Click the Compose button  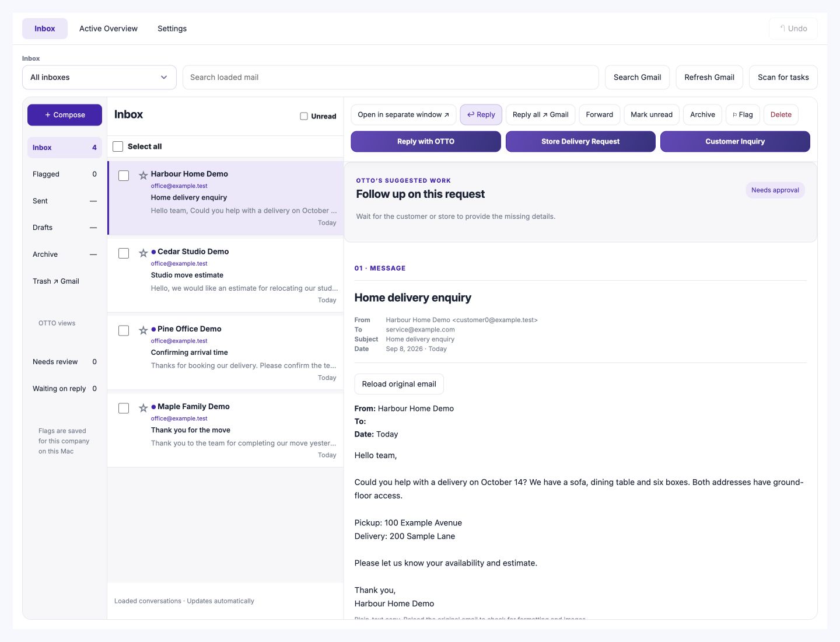65,115
